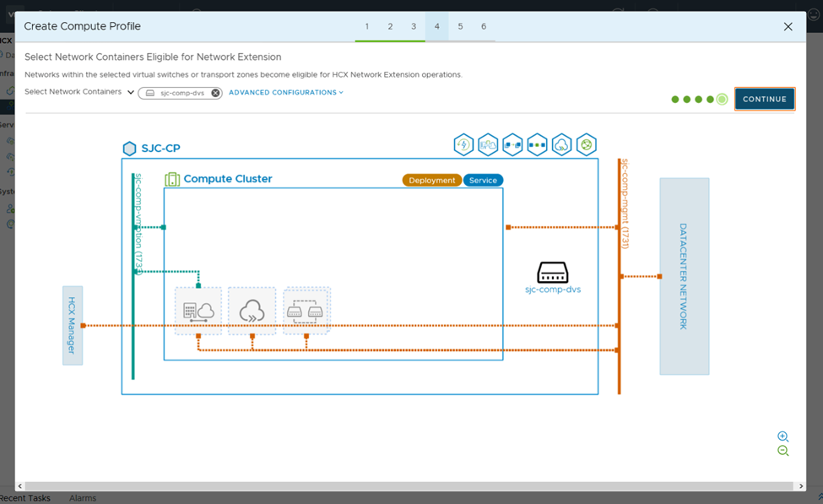Click the paired switches network extension icon
The image size is (823, 504).
pyautogui.click(x=306, y=311)
